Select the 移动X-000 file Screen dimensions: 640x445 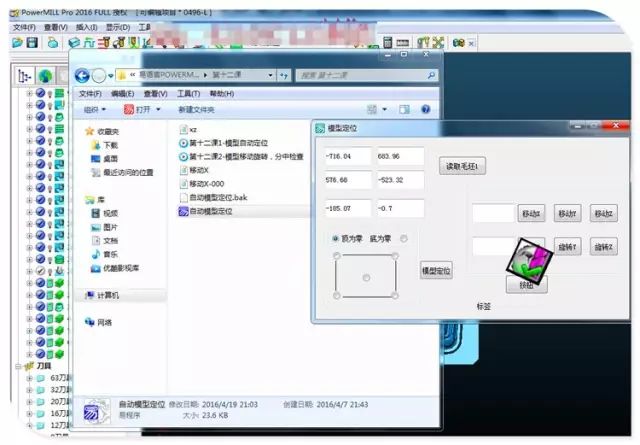[x=202, y=184]
